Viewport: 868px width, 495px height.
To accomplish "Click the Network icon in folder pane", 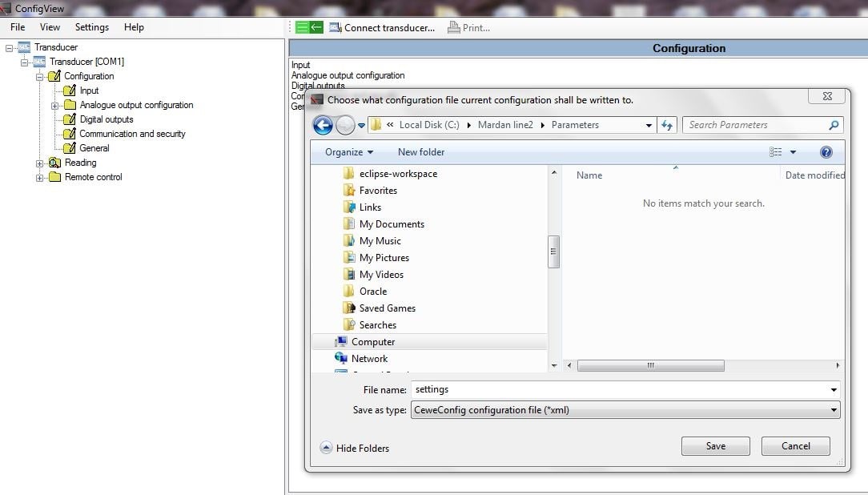I will [341, 359].
